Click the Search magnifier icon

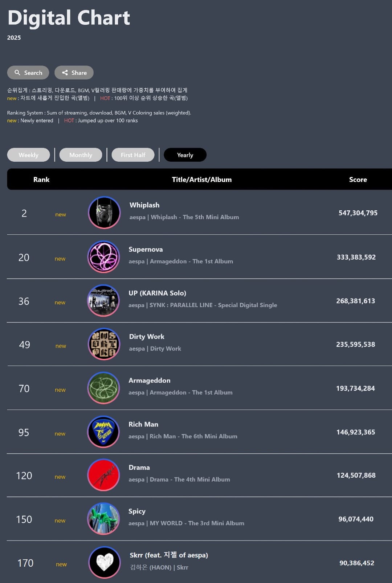click(17, 73)
